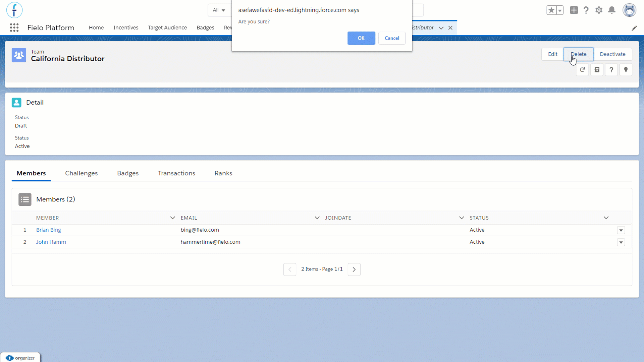Click the Draft status value

pyautogui.click(x=21, y=126)
